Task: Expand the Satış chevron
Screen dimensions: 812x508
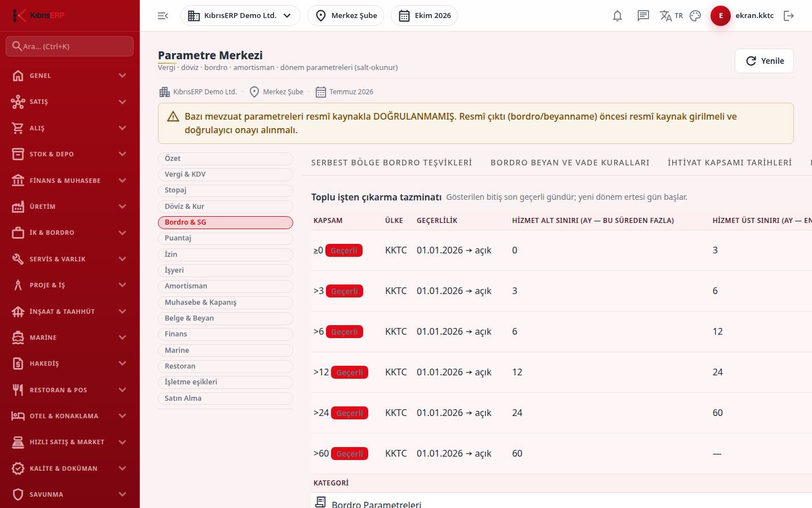Action: (122, 102)
